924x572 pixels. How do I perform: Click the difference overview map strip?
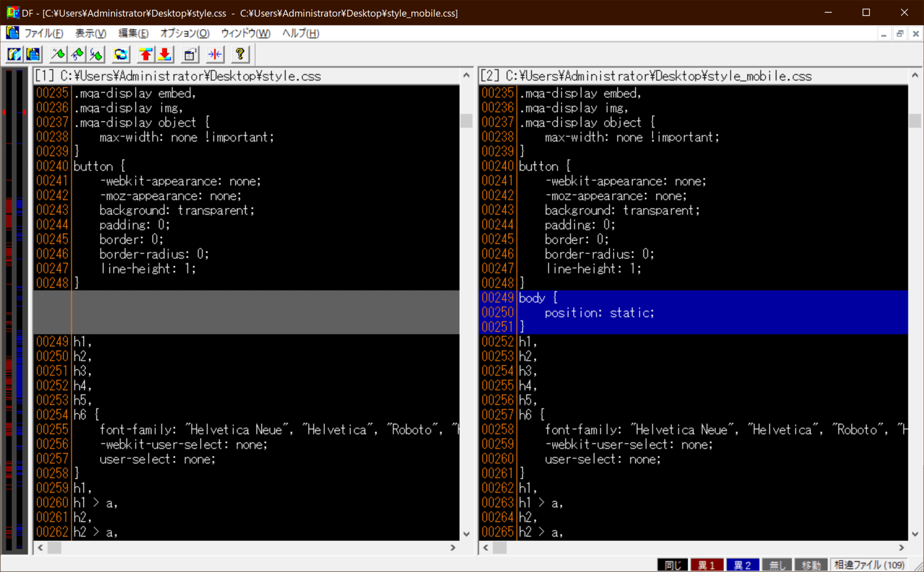(14, 310)
